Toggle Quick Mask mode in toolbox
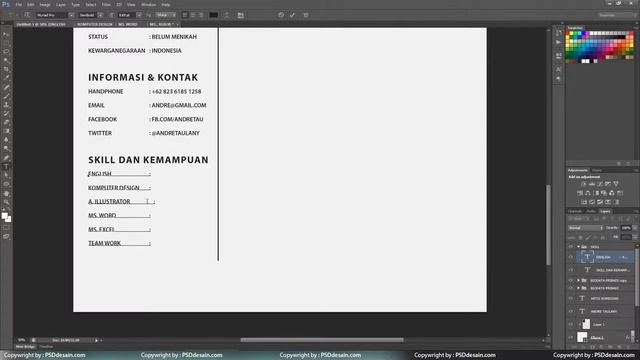This screenshot has width=640, height=360. (6, 228)
